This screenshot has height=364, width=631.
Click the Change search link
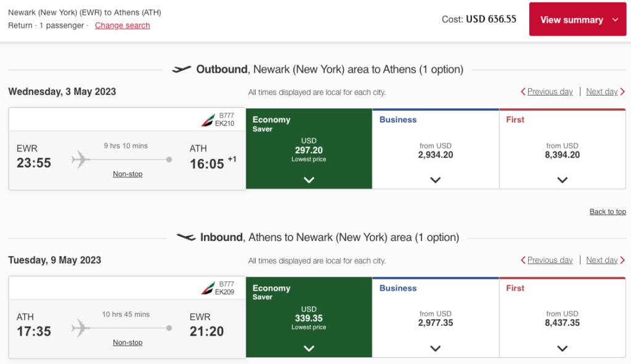click(123, 25)
